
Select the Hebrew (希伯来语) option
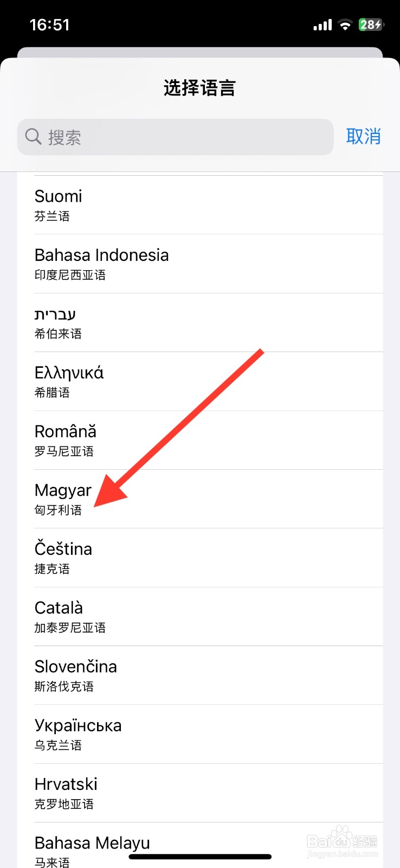(x=199, y=323)
